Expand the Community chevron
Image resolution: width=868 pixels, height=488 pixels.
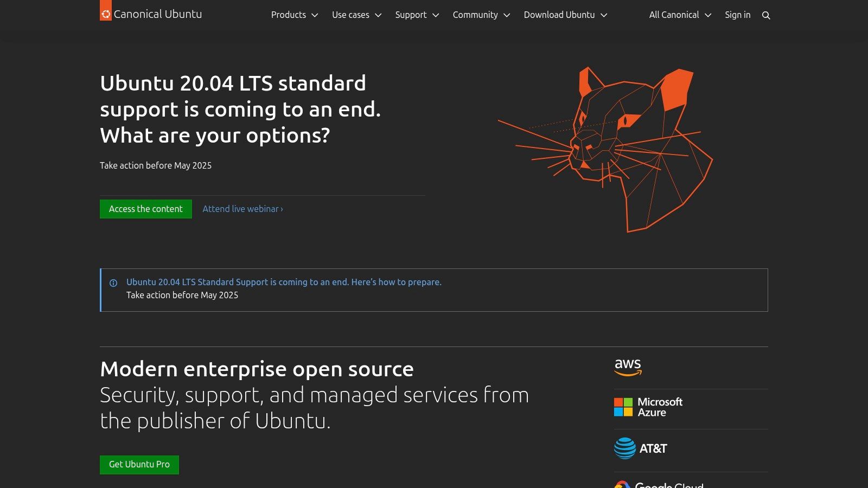507,15
